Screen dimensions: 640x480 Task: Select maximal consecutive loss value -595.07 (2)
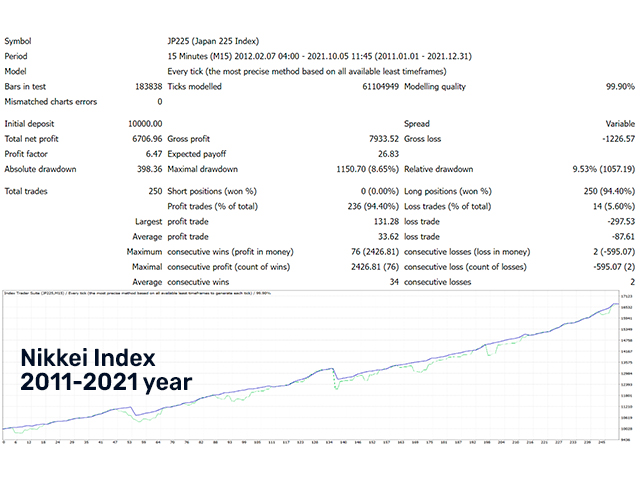(x=614, y=267)
